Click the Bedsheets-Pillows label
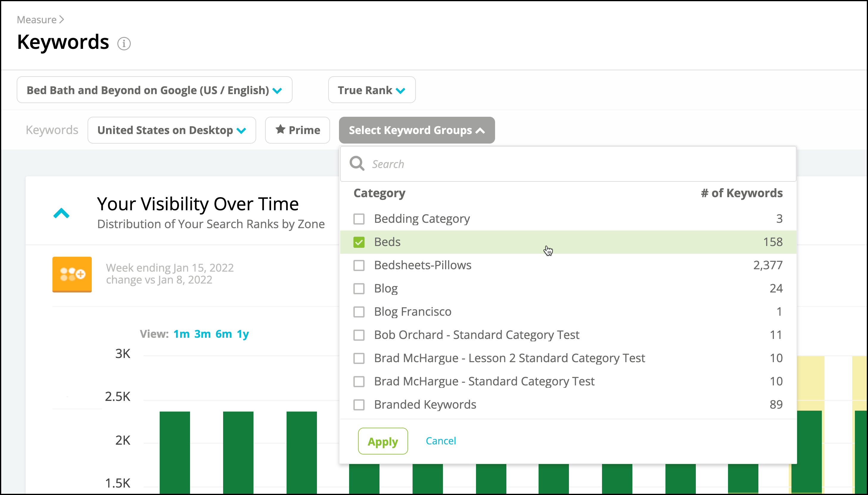The width and height of the screenshot is (868, 495). coord(423,265)
